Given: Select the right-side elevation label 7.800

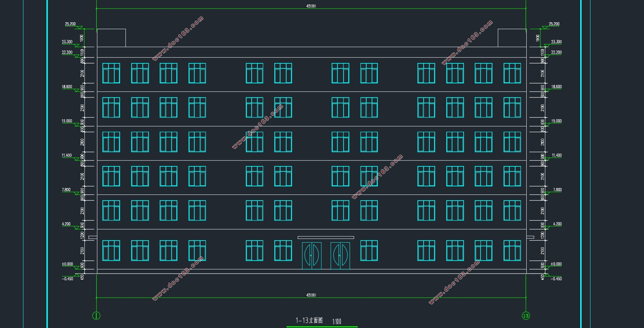Looking at the screenshot, I should click(557, 190).
